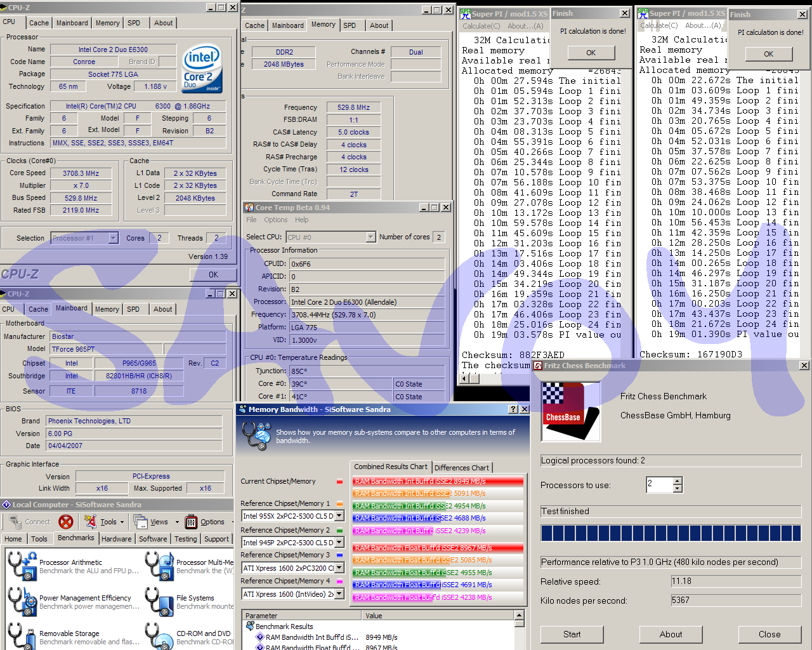
Task: Select the File Systems benchmark icon
Action: pyautogui.click(x=159, y=601)
